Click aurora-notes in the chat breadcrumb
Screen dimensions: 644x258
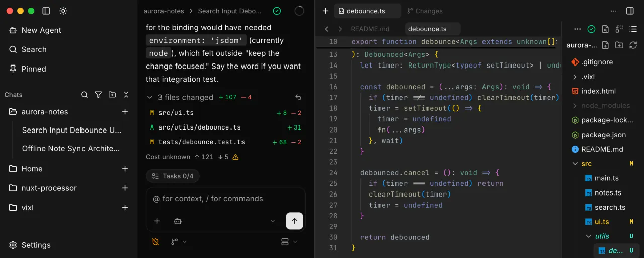coord(164,11)
